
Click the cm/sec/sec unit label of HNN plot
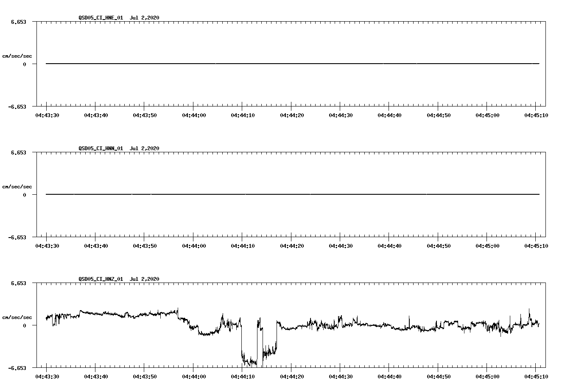tap(17, 187)
